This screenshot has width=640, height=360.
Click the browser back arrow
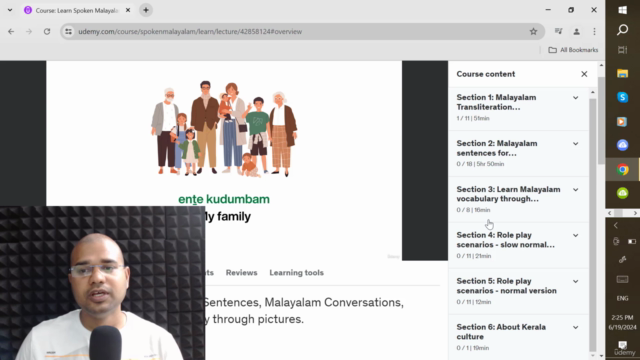11,31
